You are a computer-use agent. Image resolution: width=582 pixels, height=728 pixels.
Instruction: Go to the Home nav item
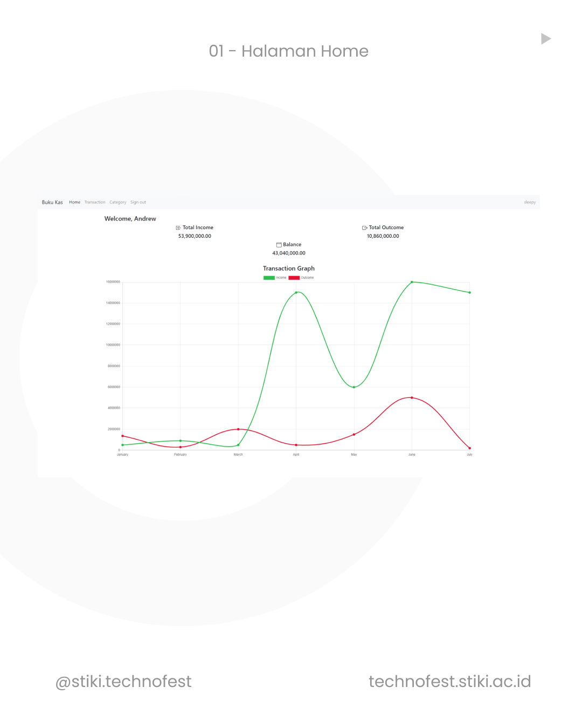74,203
